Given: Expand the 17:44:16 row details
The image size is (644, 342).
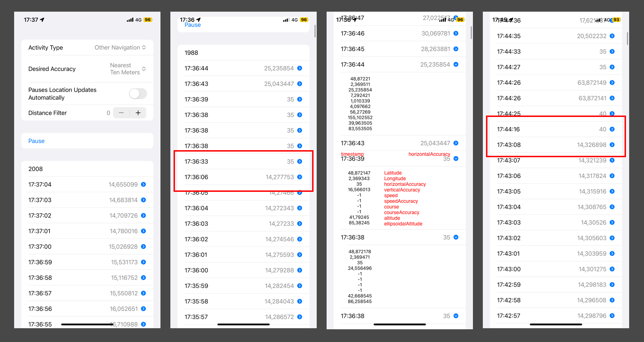Looking at the screenshot, I should [x=612, y=129].
